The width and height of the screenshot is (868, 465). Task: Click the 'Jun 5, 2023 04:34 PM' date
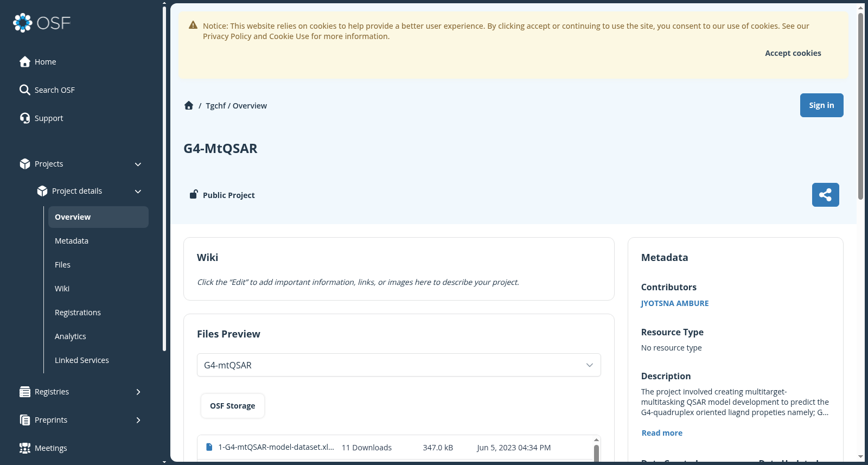tap(514, 448)
